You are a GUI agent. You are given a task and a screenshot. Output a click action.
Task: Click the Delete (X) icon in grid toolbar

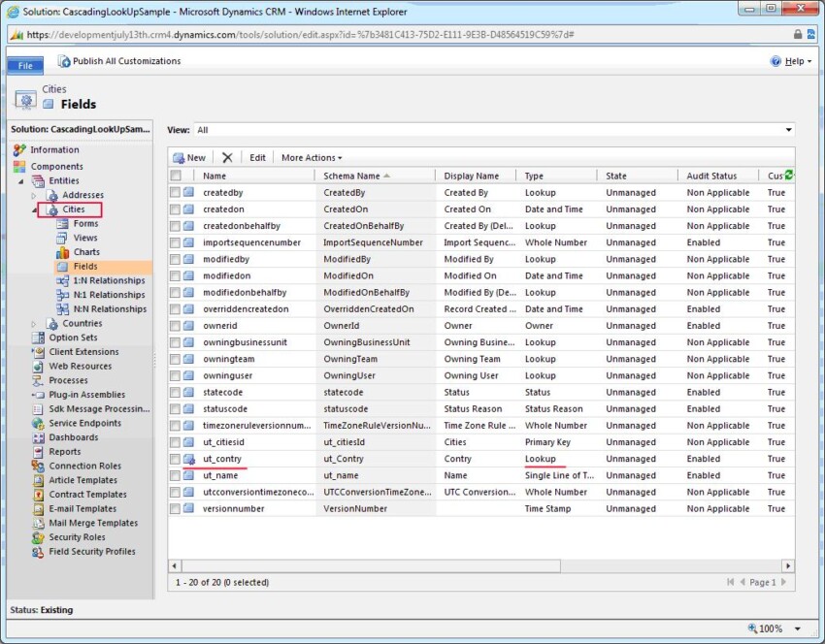(227, 157)
